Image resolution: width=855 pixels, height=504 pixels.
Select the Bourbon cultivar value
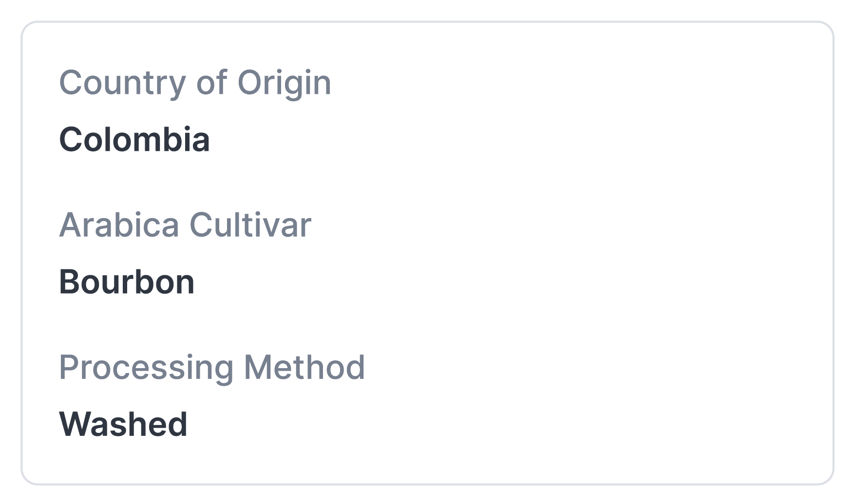pyautogui.click(x=127, y=282)
